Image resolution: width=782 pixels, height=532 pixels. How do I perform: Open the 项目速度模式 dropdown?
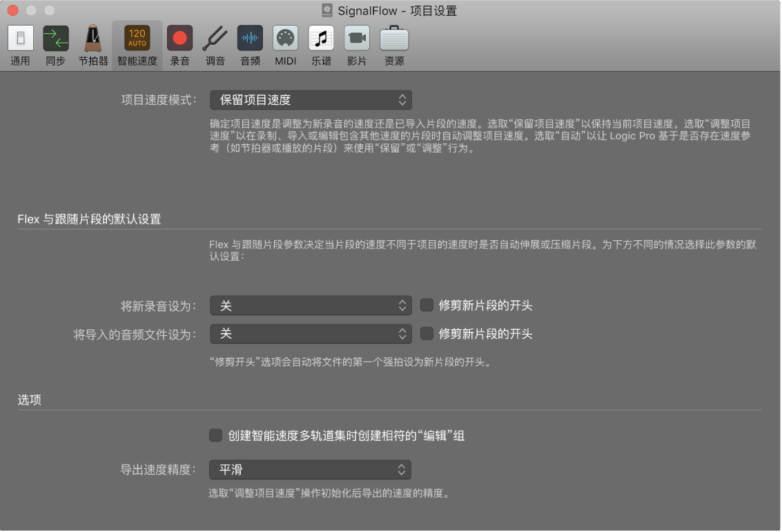[x=311, y=99]
